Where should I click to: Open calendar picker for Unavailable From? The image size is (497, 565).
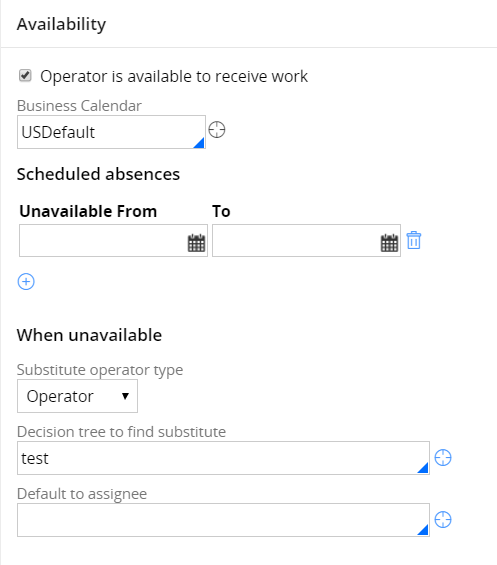(x=196, y=243)
